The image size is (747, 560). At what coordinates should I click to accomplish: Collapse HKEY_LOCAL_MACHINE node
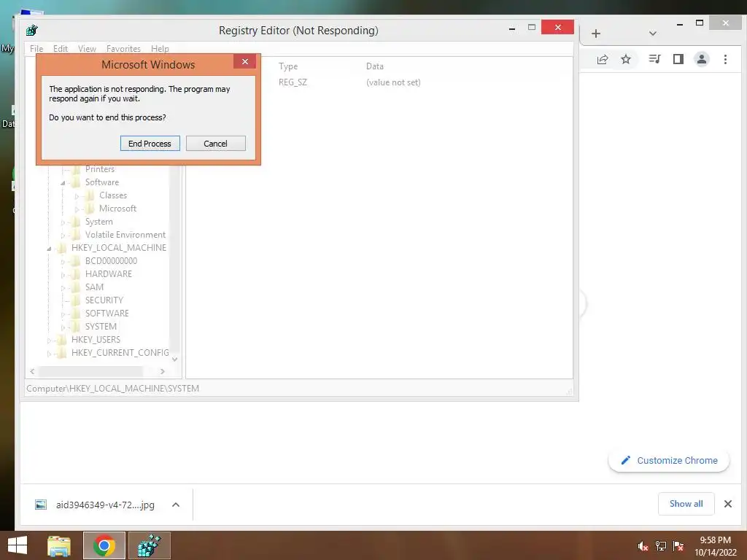click(49, 248)
